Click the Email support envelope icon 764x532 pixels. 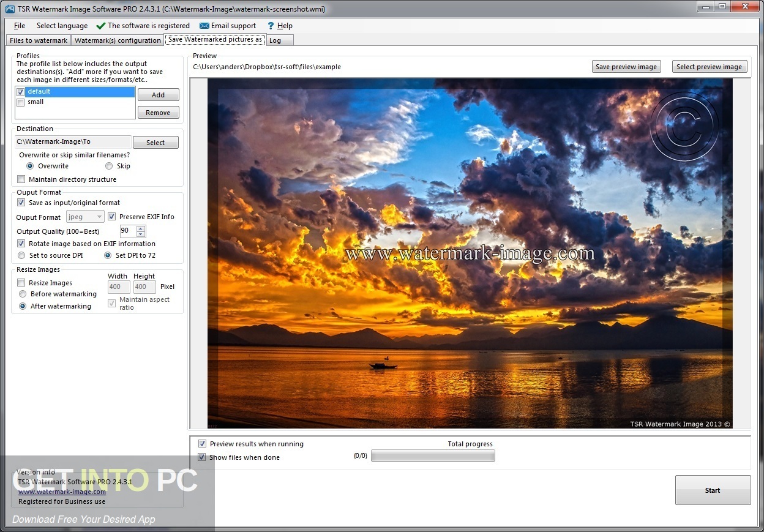point(204,26)
